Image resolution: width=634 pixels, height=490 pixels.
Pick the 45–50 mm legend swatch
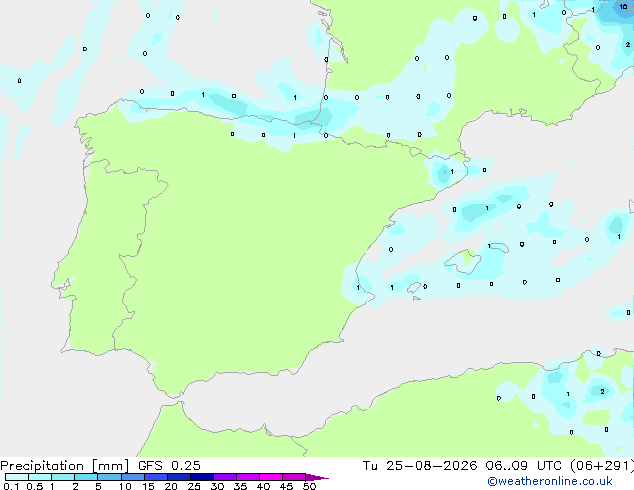point(294,477)
